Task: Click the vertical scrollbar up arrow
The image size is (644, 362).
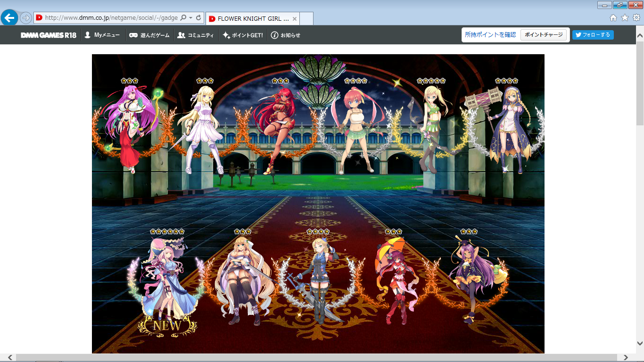Action: (x=640, y=35)
